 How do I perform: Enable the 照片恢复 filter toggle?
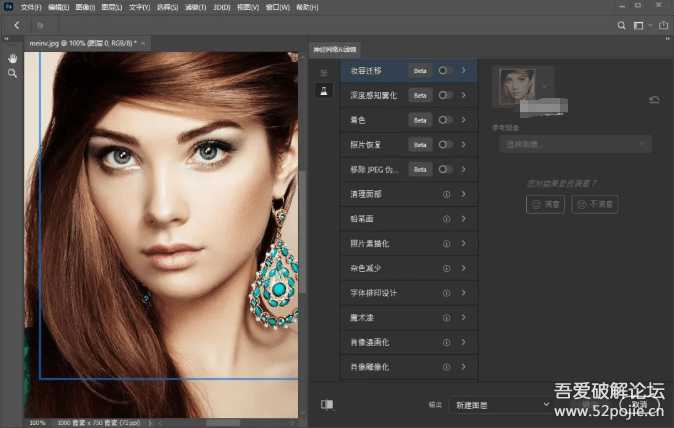[x=444, y=144]
